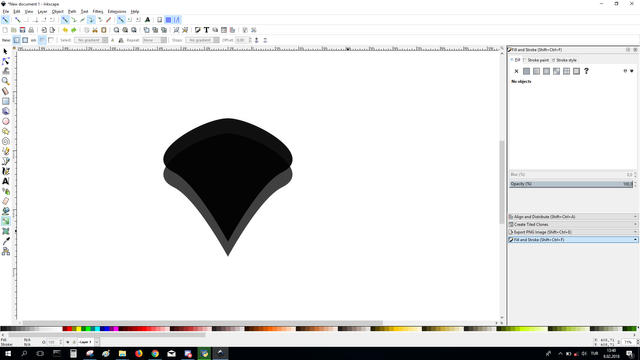Click the Cut scissors icon
This screenshot has height=360, width=640.
tap(95, 30)
